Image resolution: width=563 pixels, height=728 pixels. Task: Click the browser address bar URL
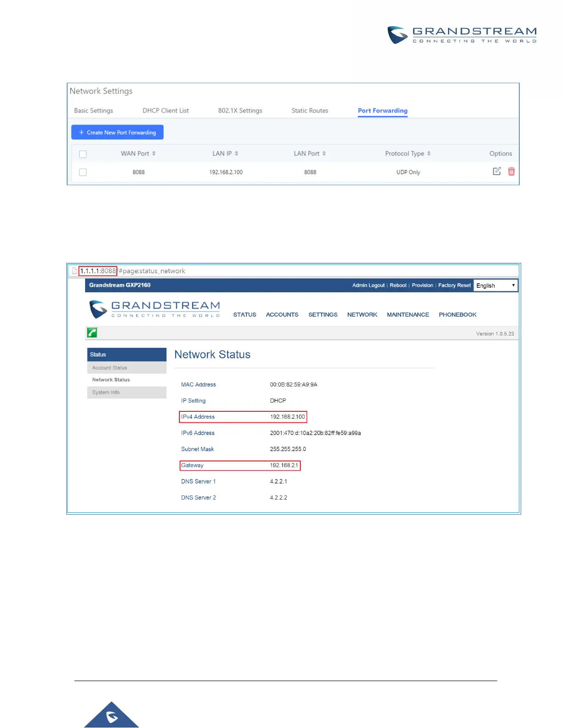click(132, 271)
